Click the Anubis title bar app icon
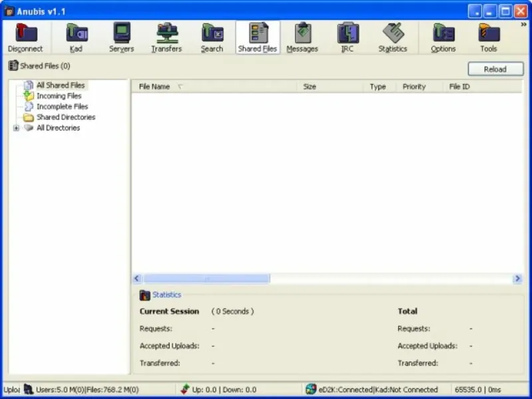Viewport: 532px width, 399px height. (x=9, y=11)
